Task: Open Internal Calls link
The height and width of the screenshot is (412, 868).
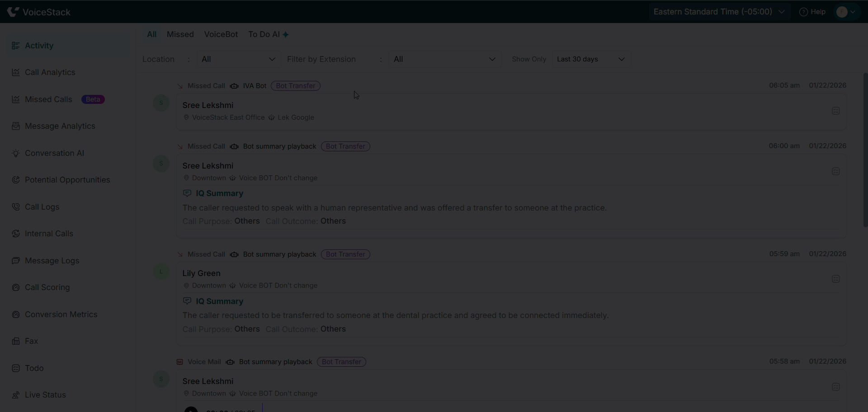Action: 49,234
